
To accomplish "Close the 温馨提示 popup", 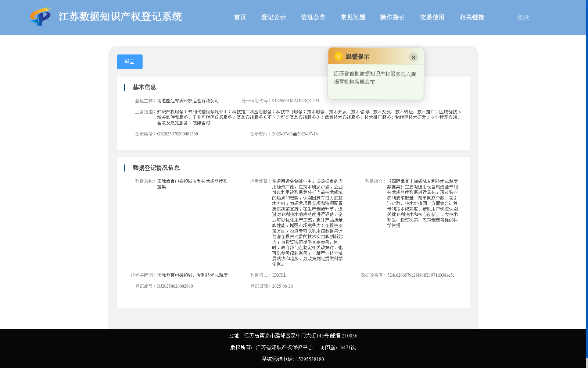I will pyautogui.click(x=413, y=57).
